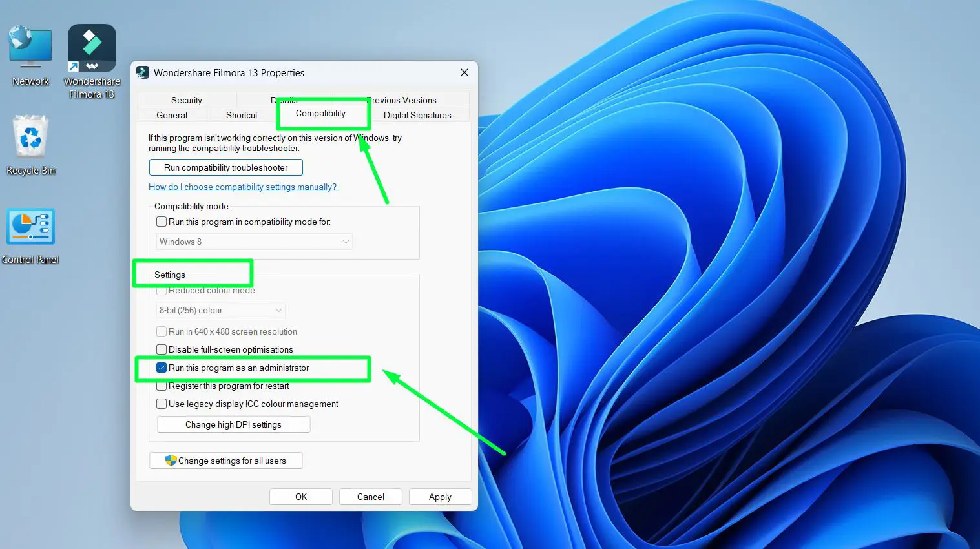Image resolution: width=980 pixels, height=549 pixels.
Task: Open the Windows 8 compatibility dropdown
Action: [346, 241]
